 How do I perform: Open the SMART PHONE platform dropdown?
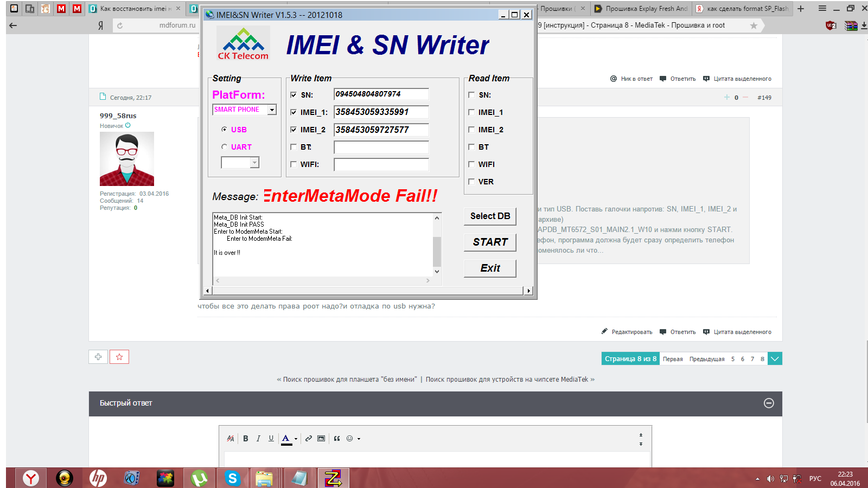[272, 110]
